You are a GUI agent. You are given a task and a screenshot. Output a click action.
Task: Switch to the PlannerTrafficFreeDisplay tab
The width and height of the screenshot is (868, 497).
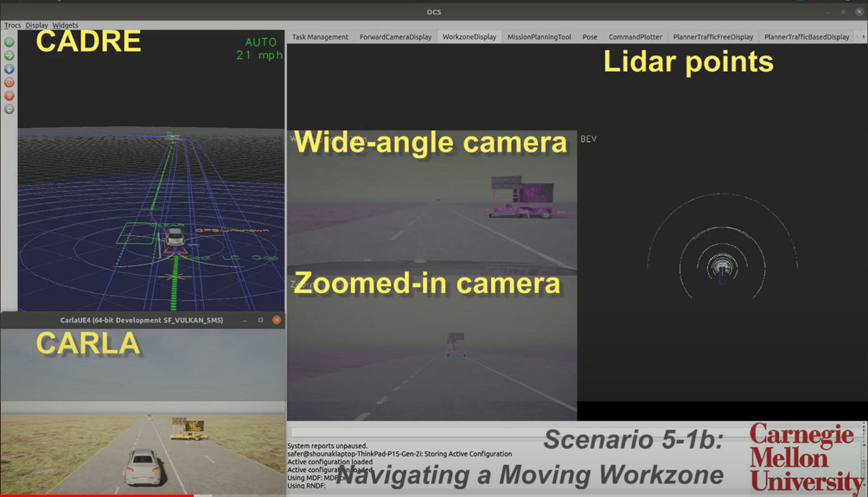coord(713,37)
